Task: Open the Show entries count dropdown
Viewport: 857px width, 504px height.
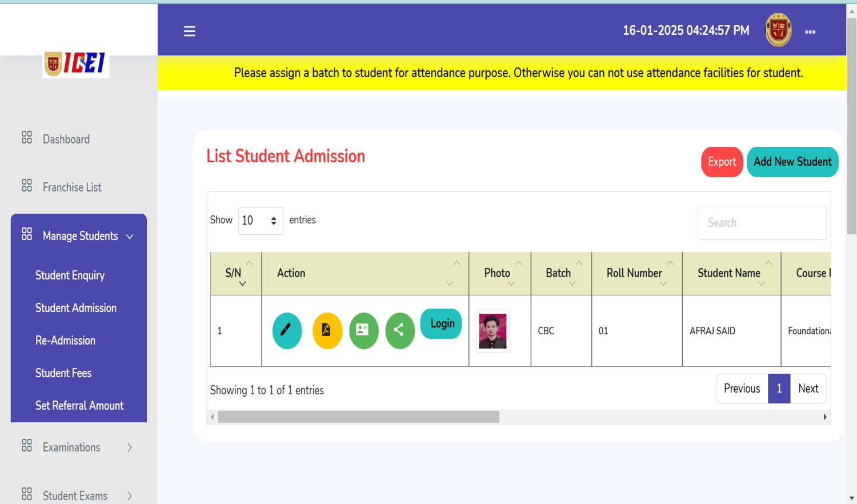Action: click(x=261, y=221)
